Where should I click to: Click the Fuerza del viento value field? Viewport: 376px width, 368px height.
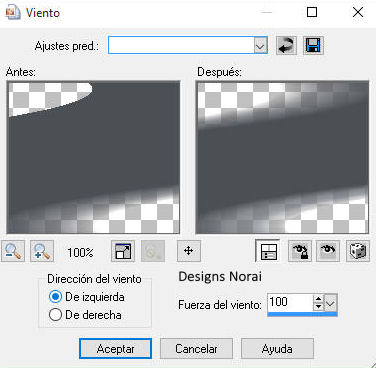(x=290, y=303)
